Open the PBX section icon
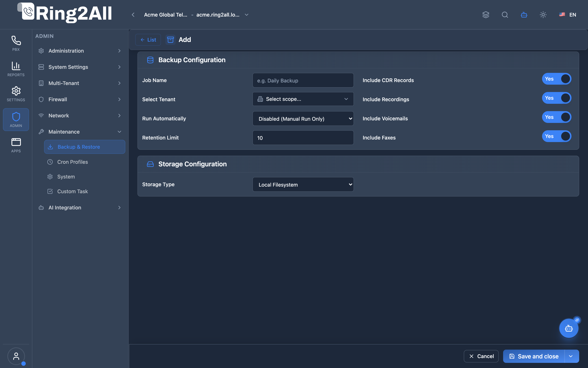This screenshot has width=588, height=368. point(16,43)
